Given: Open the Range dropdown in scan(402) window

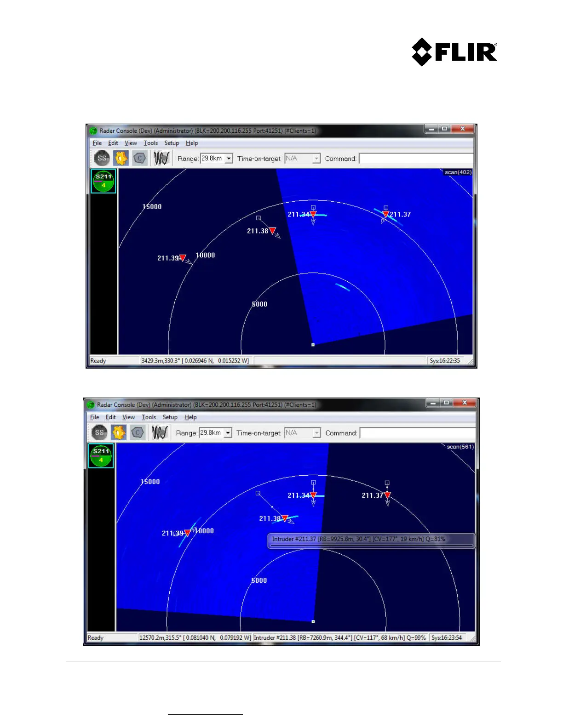Looking at the screenshot, I should tap(229, 159).
